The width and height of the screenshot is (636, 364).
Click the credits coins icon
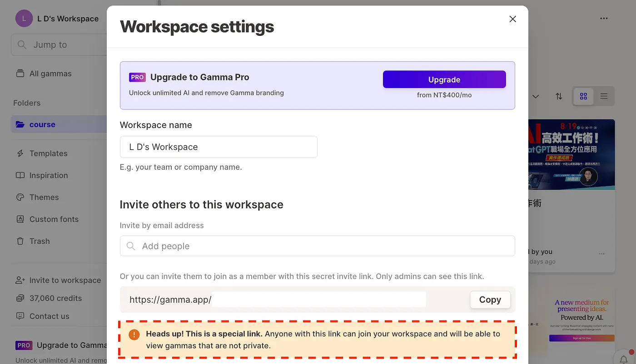coord(20,298)
